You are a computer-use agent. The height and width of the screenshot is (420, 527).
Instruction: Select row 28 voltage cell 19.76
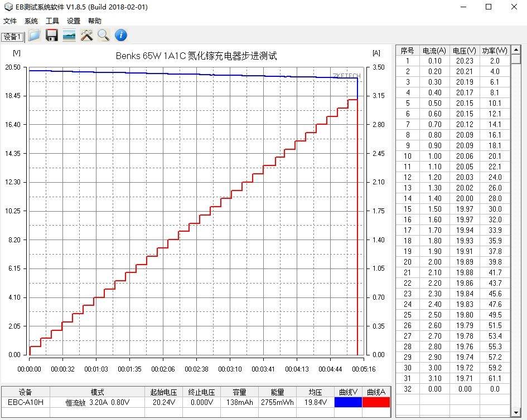pyautogui.click(x=465, y=346)
